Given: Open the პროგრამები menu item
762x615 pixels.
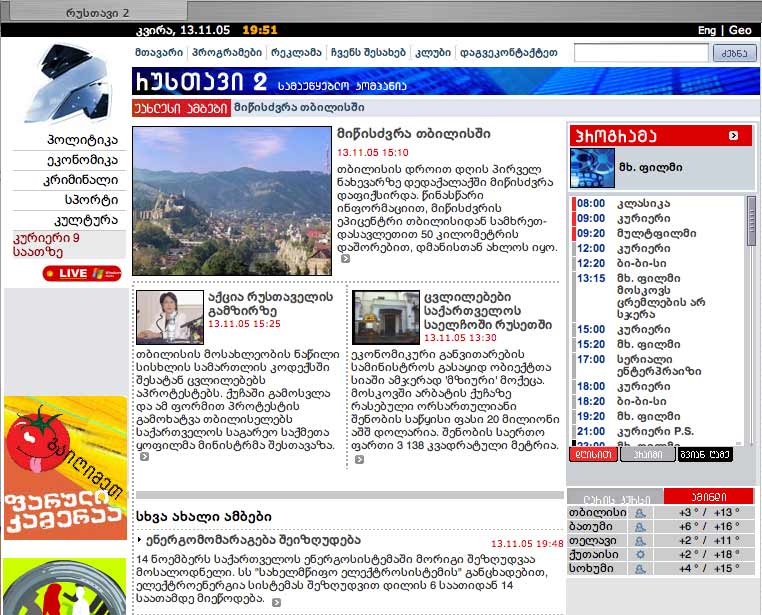Looking at the screenshot, I should click(227, 52).
